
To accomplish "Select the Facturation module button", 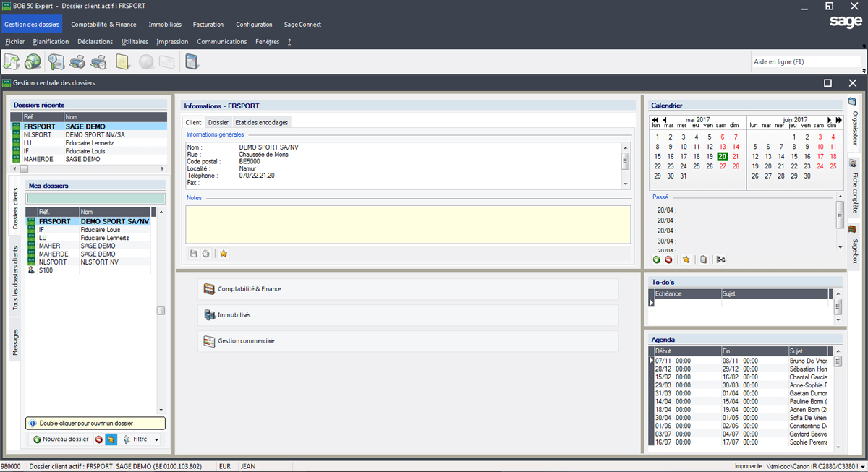I will click(208, 25).
